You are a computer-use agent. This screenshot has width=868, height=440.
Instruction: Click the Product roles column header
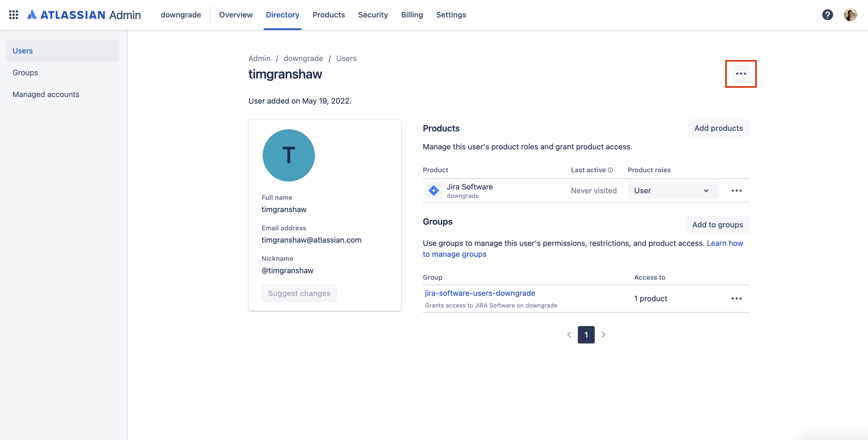tap(649, 170)
